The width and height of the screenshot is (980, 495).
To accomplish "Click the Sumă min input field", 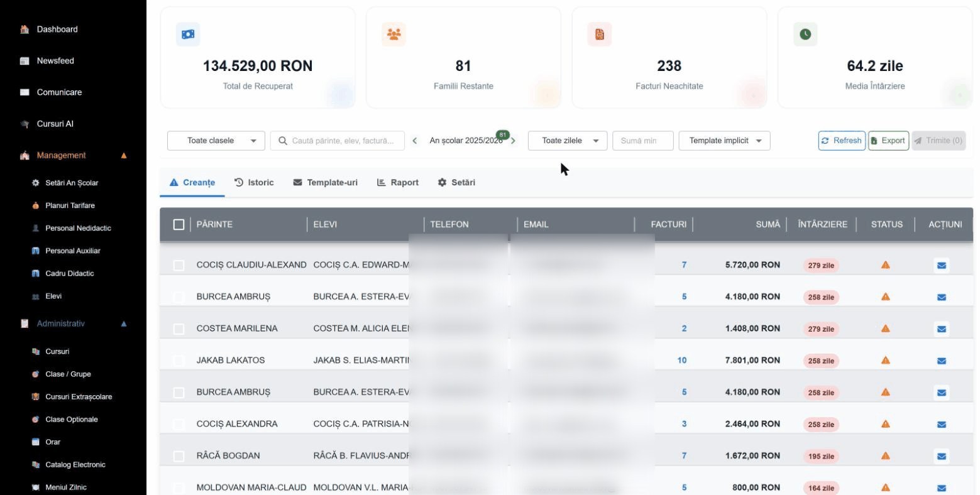I will (x=643, y=141).
